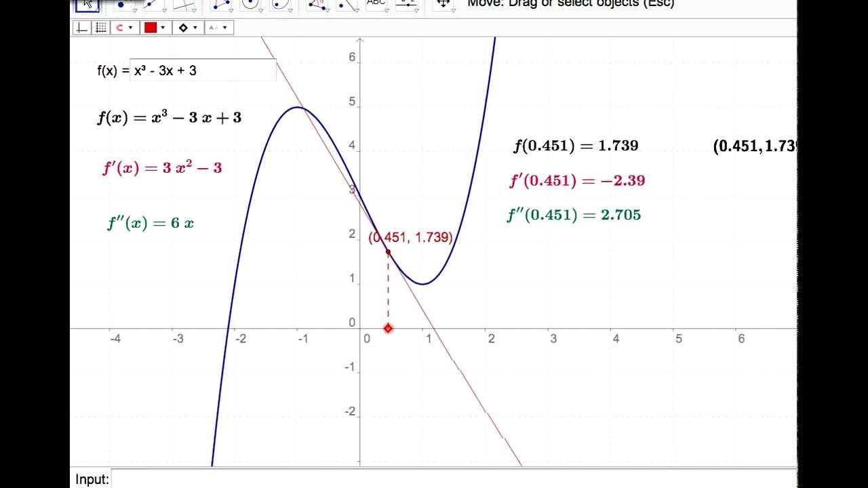Toggle axes display in style bar

click(82, 28)
